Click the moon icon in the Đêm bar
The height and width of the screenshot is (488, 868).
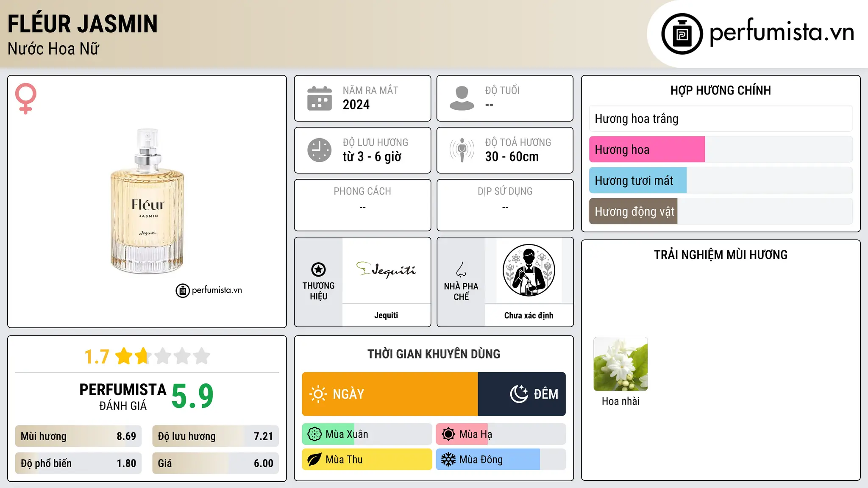point(519,394)
